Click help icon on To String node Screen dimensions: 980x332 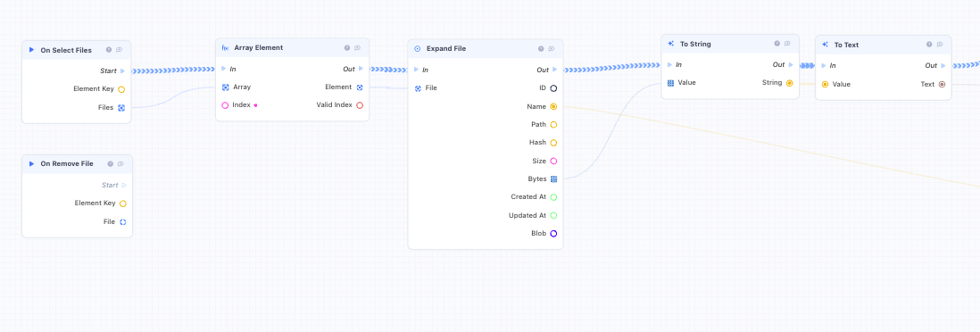coord(777,44)
